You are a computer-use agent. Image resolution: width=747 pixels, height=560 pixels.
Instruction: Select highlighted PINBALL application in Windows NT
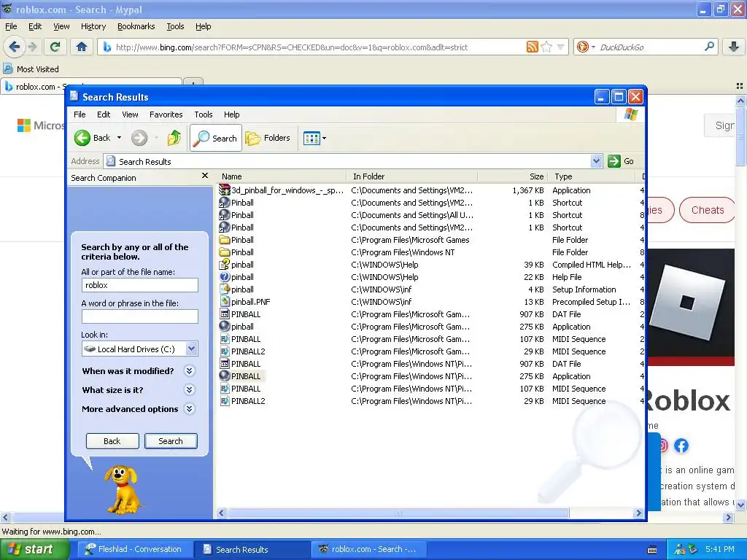[245, 376]
